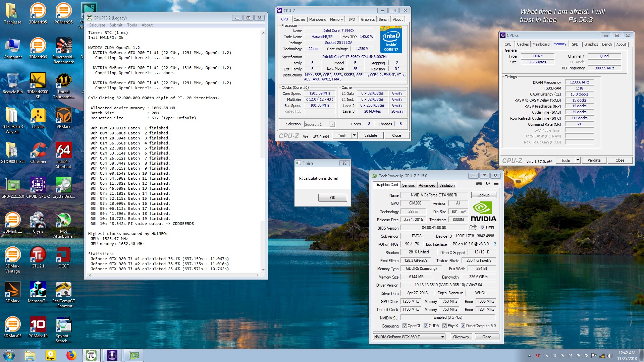
Task: Take GPU-Z screenshot with camera icon
Action: [479, 183]
